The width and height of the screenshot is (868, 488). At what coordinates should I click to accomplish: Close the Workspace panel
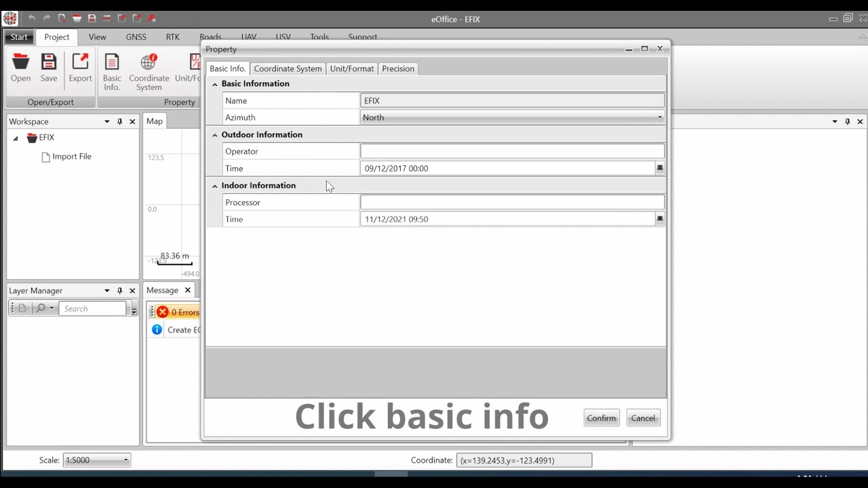pyautogui.click(x=132, y=121)
